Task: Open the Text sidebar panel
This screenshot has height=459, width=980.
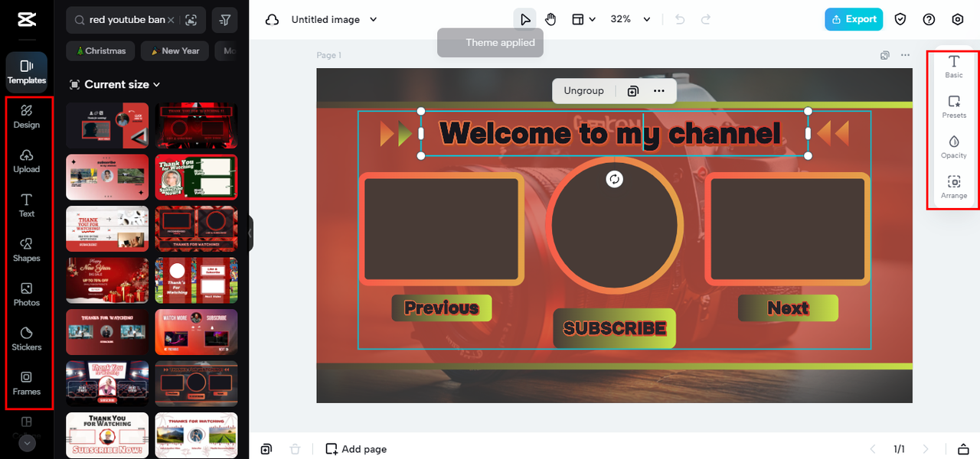Action: [27, 205]
